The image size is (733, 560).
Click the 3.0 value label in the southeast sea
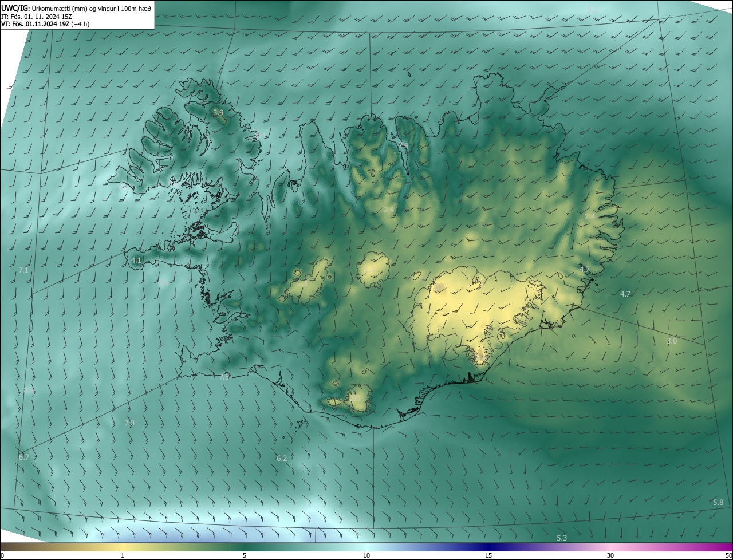(x=672, y=341)
